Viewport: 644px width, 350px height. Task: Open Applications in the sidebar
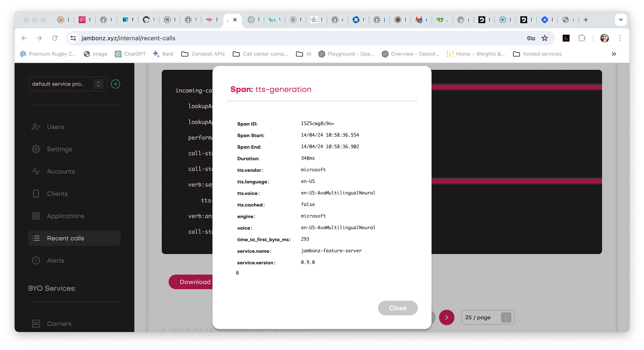[x=65, y=216]
